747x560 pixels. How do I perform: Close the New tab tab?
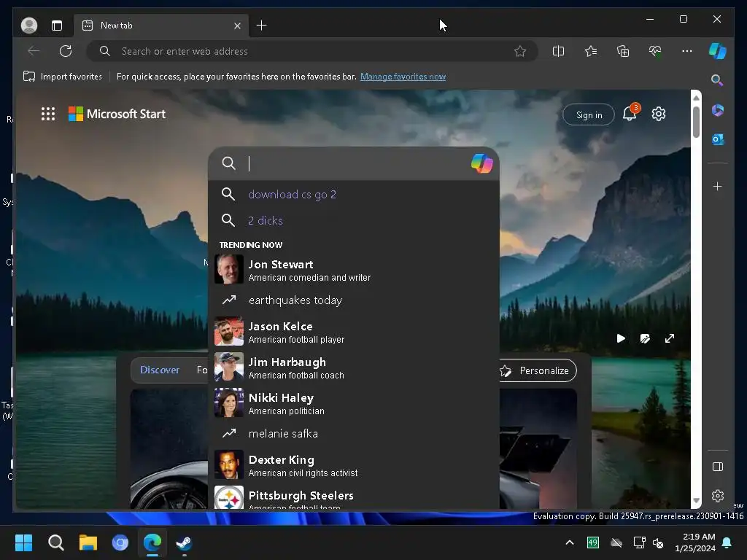tap(237, 26)
